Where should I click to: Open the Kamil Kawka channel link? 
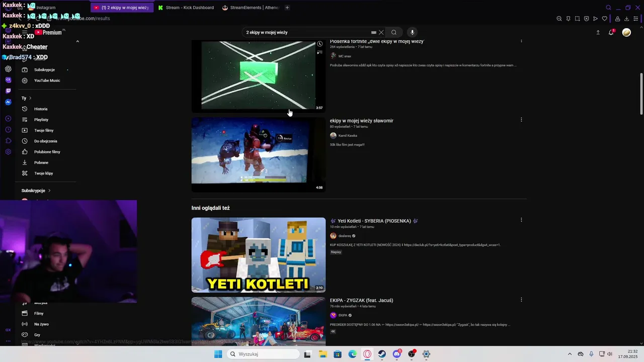(x=348, y=136)
